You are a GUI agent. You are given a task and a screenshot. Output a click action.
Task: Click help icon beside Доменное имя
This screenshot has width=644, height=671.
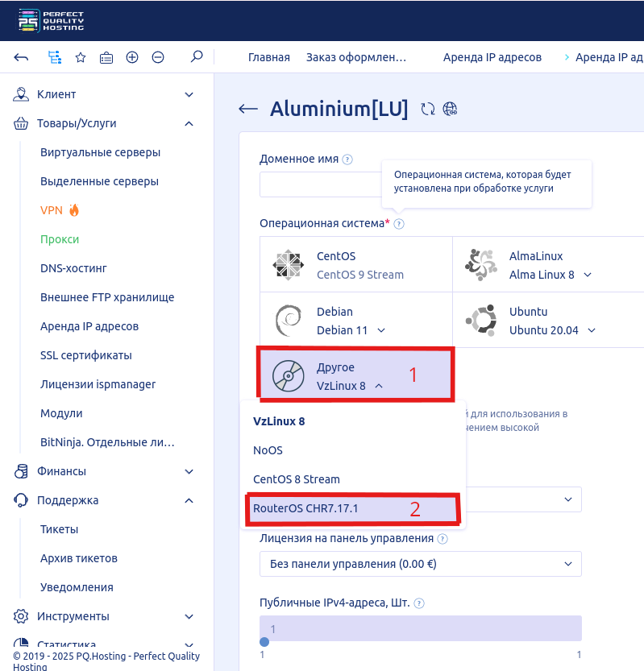pos(347,159)
